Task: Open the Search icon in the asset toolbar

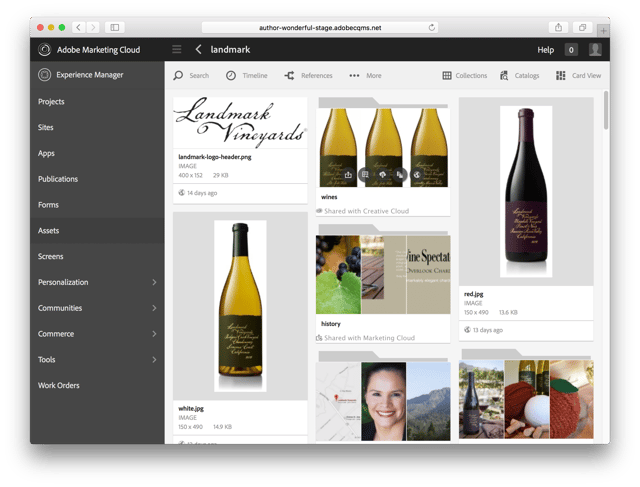Action: (178, 76)
